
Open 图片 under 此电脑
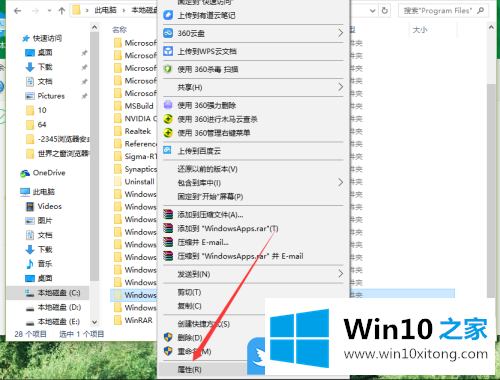[x=45, y=221]
